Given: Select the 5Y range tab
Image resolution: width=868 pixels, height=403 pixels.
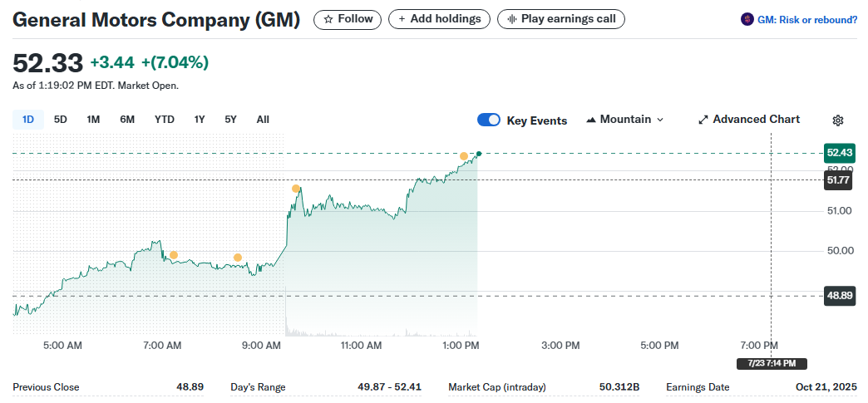Looking at the screenshot, I should (x=230, y=120).
